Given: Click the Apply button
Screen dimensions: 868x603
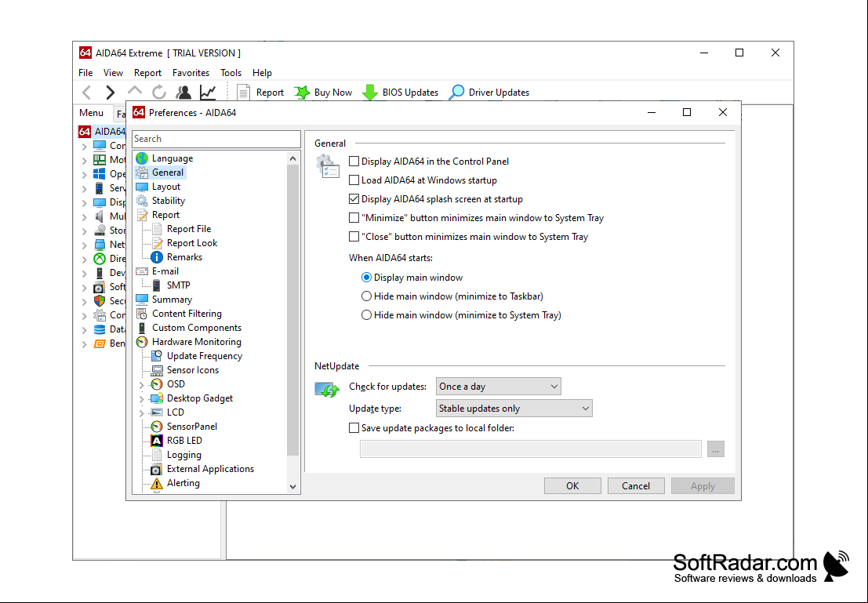Looking at the screenshot, I should tap(703, 485).
